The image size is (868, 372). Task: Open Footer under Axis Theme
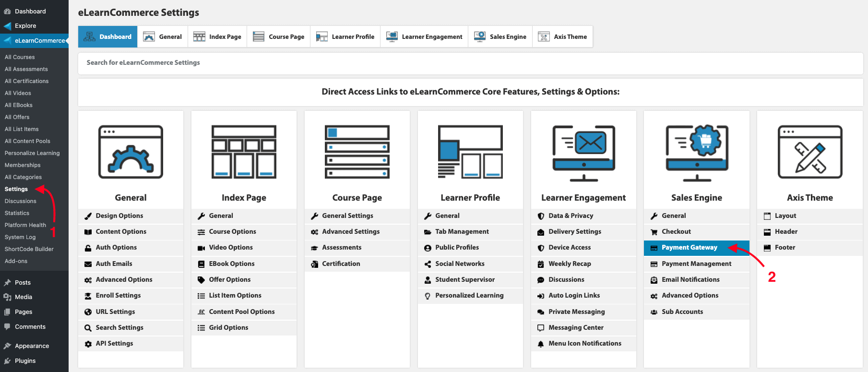click(810, 248)
